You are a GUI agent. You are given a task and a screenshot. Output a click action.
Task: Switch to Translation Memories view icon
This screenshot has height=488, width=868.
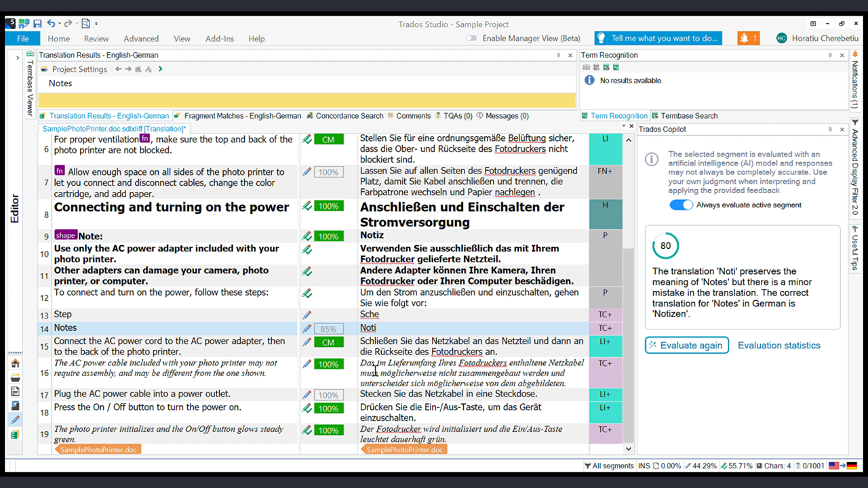15,434
